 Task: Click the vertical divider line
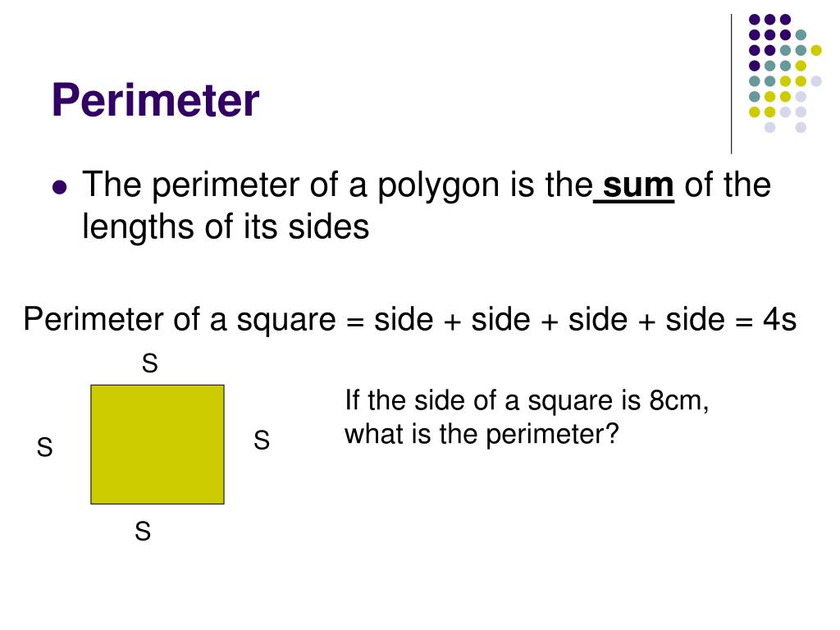(731, 84)
